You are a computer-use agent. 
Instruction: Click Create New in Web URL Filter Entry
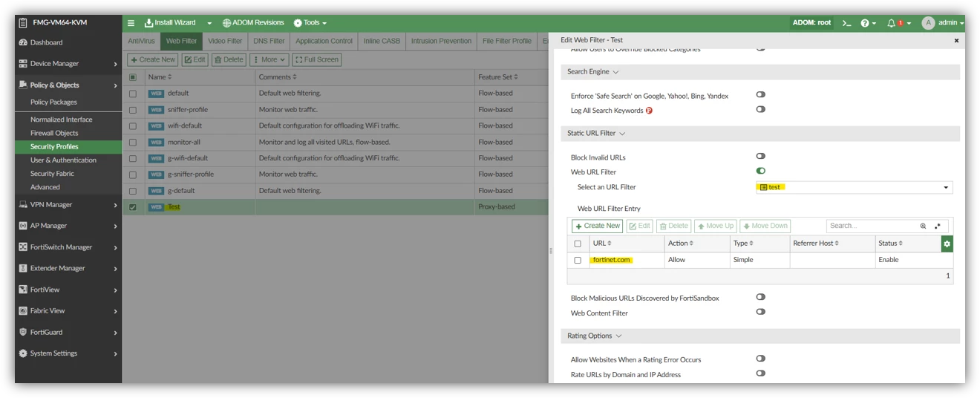click(x=597, y=226)
